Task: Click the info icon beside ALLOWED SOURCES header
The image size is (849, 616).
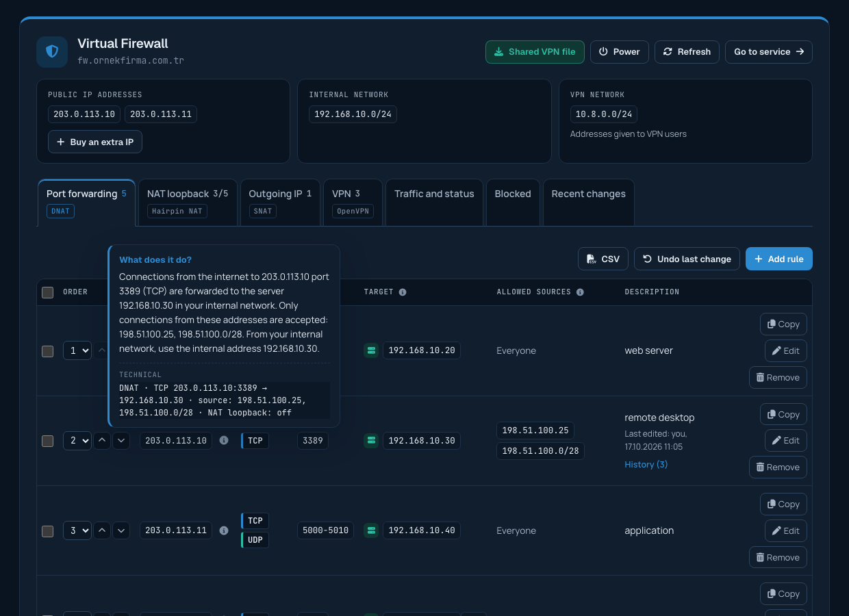Action: coord(580,292)
